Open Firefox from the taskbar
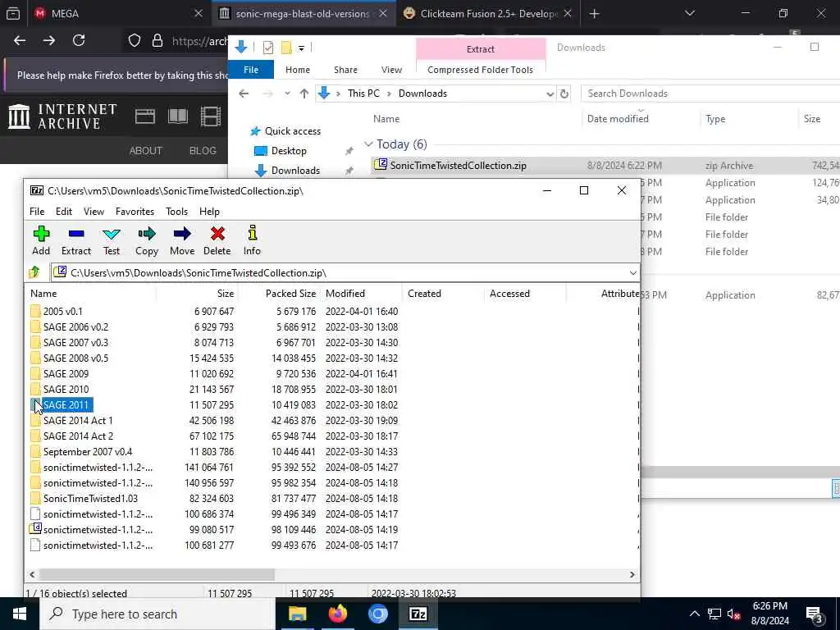The width and height of the screenshot is (840, 630). click(x=337, y=614)
